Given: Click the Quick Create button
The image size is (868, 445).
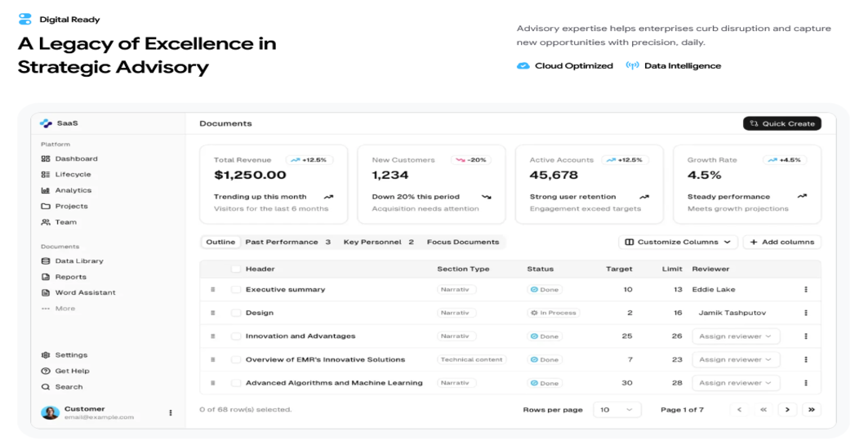Looking at the screenshot, I should pos(781,123).
